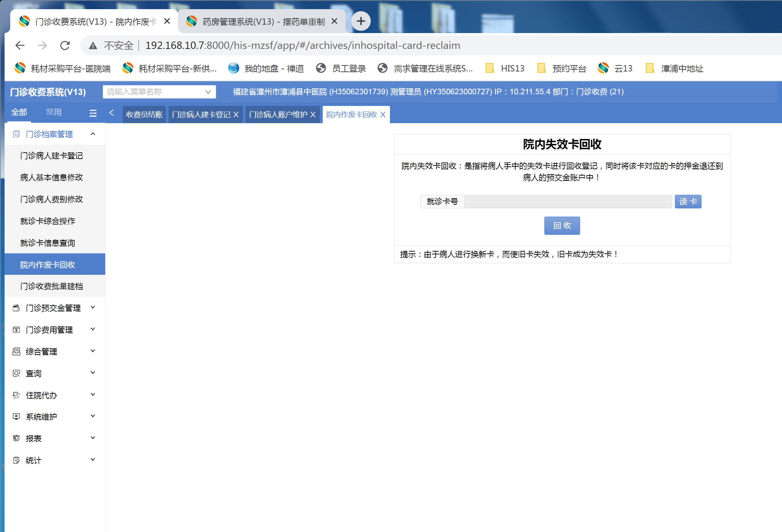Click the browser back arrow
Screen dimensions: 782x532
coord(20,45)
